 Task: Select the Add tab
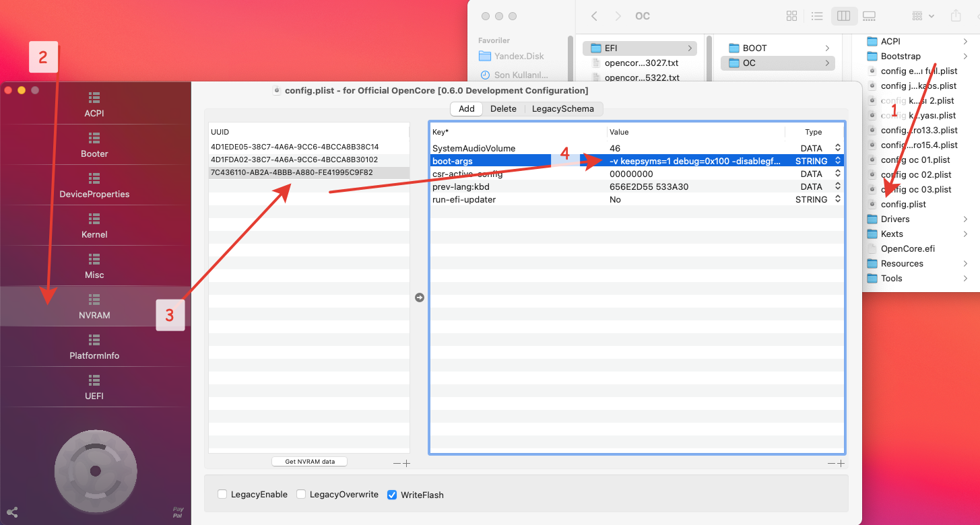(467, 109)
